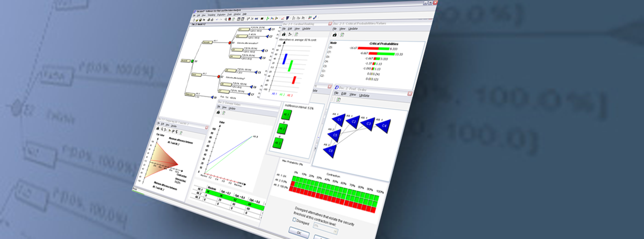
Task: Open the Window menu in the main menu bar
Action: click(x=237, y=15)
